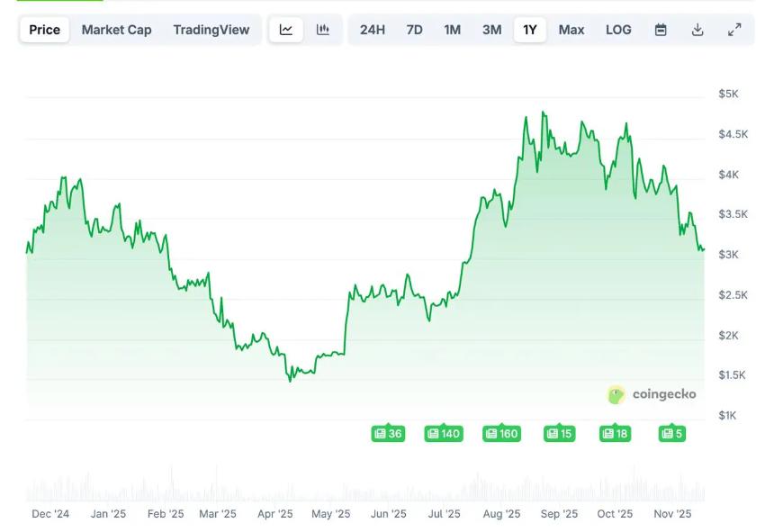Download the chart data
Viewport: 774px width, 532px height.
coord(697,30)
